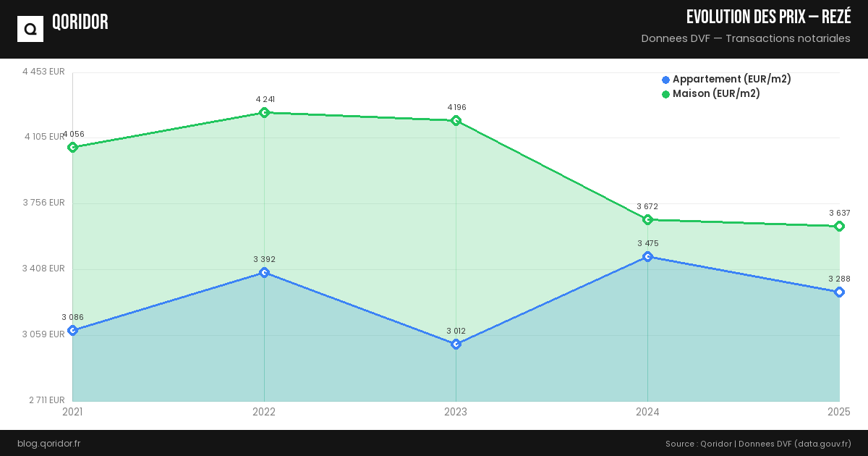The height and width of the screenshot is (456, 868).
Task: Open the blog.qoridor.fr link
Action: tap(48, 444)
